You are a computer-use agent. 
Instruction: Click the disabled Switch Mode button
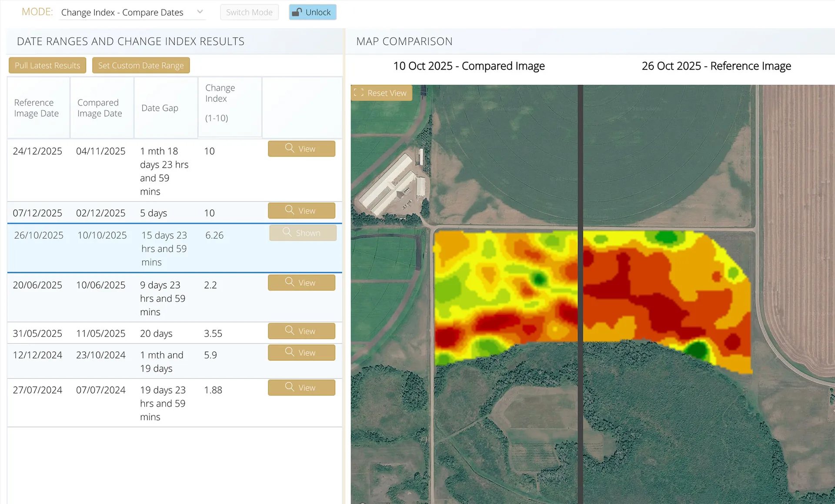(249, 12)
